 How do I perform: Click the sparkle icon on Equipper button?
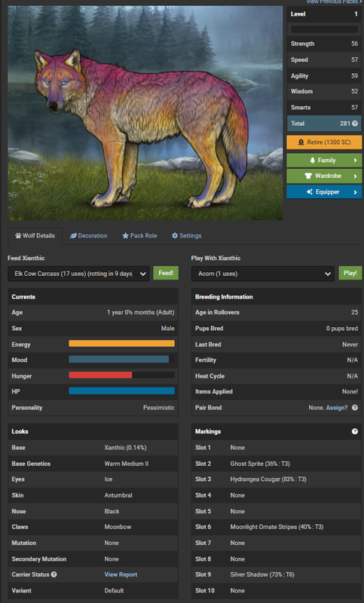point(310,192)
